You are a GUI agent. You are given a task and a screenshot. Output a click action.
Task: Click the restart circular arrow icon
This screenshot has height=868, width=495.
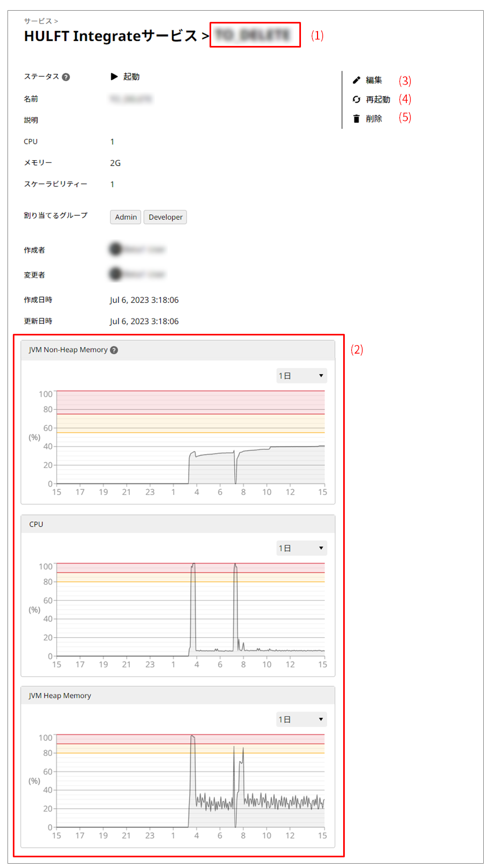point(357,99)
